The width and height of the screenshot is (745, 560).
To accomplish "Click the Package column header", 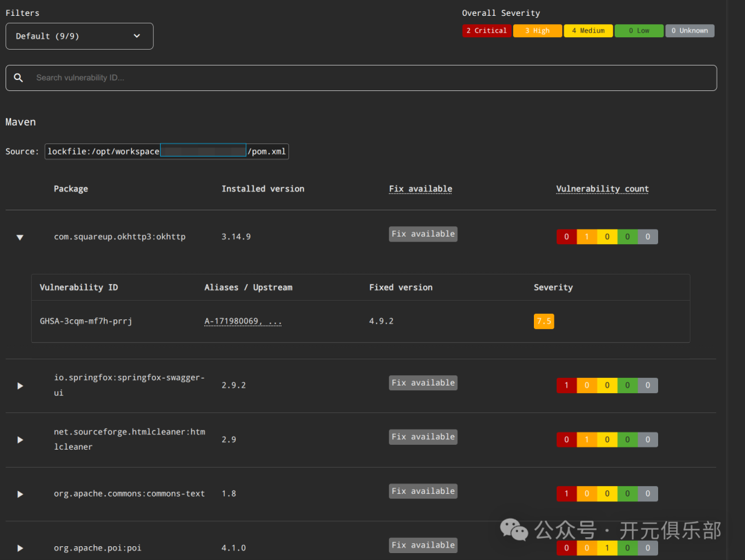I will click(71, 189).
